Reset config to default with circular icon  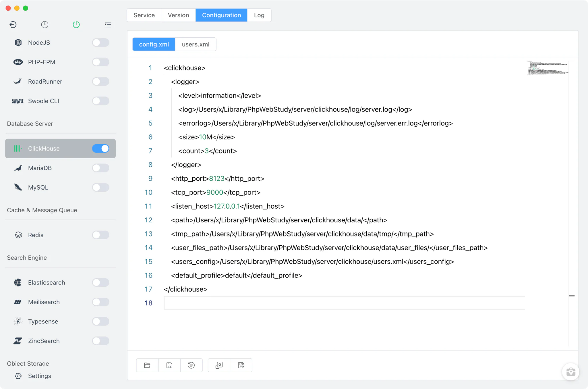click(x=192, y=365)
